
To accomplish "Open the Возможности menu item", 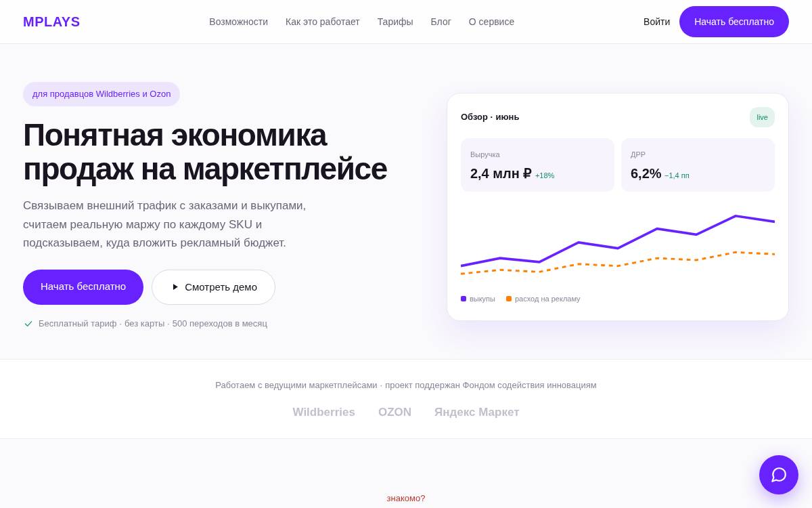I will [238, 22].
